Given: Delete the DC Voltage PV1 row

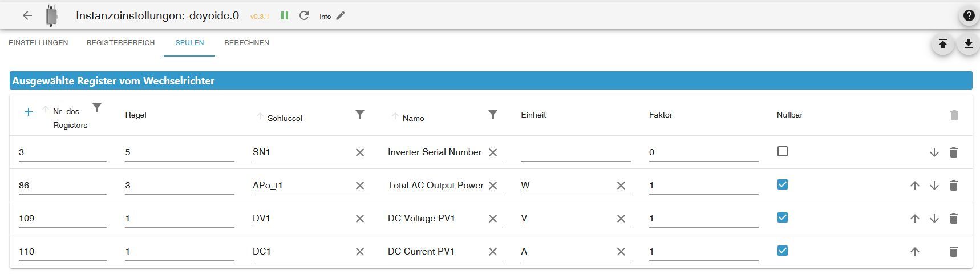Looking at the screenshot, I should [x=953, y=219].
